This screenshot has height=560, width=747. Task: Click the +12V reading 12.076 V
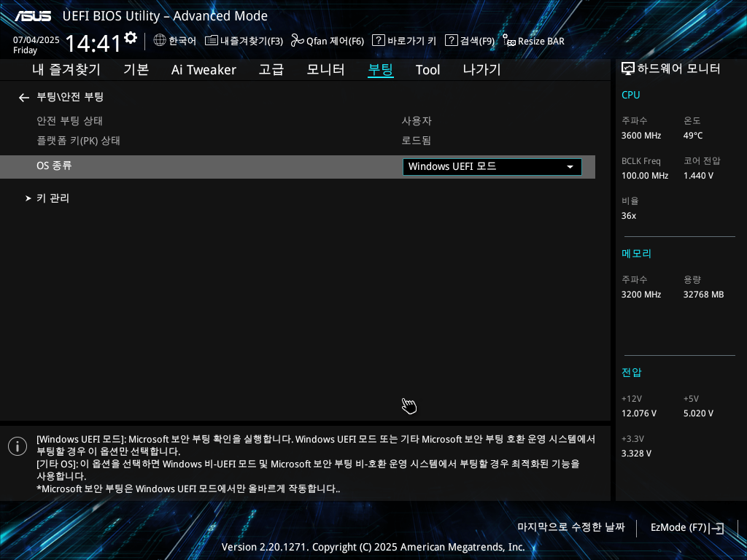(638, 413)
